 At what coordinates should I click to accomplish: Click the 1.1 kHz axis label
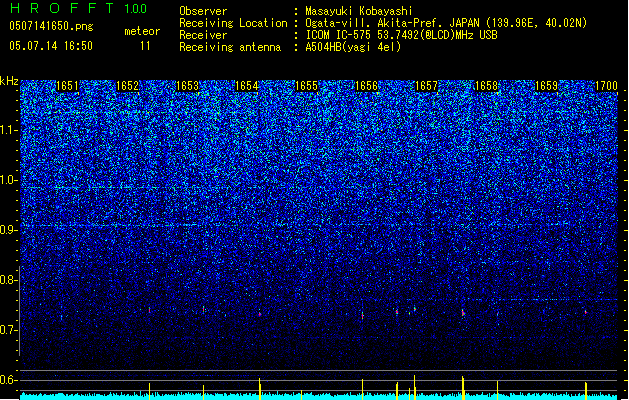click(9, 130)
